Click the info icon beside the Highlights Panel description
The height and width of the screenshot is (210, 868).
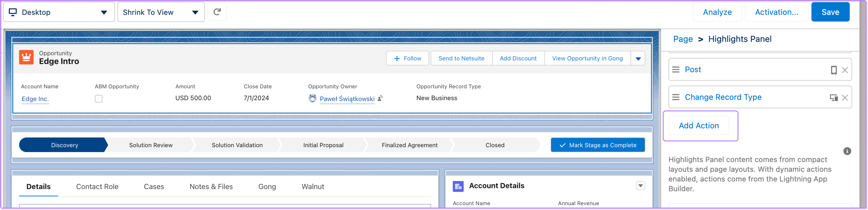[847, 151]
